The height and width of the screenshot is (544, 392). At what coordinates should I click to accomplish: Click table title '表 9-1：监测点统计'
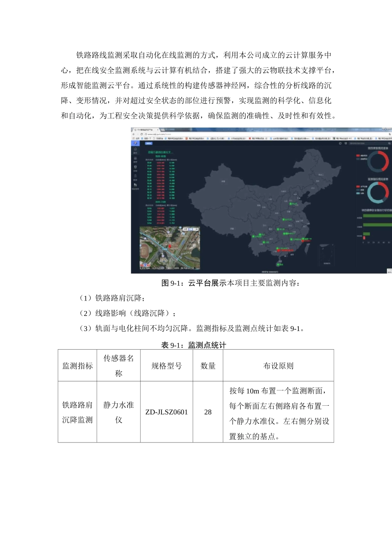pos(194,345)
